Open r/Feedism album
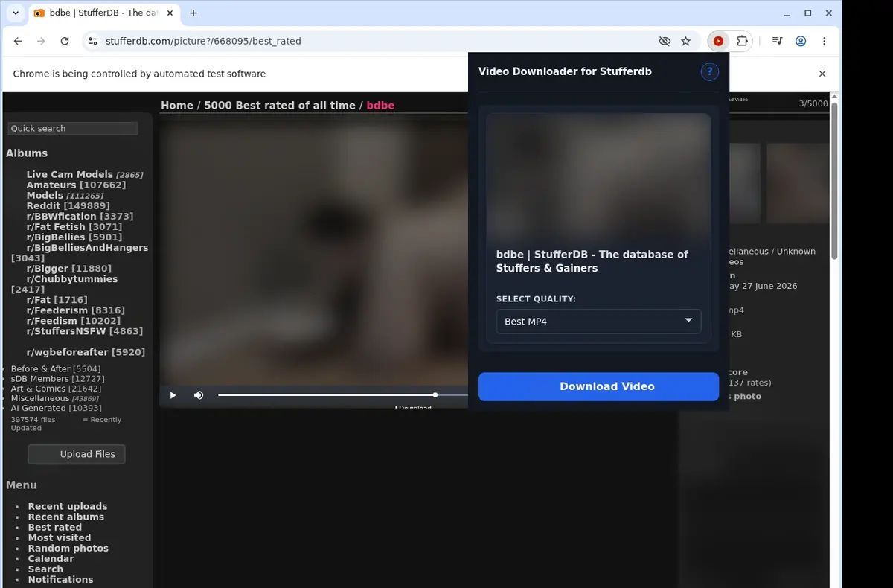This screenshot has width=893, height=588. 52,320
